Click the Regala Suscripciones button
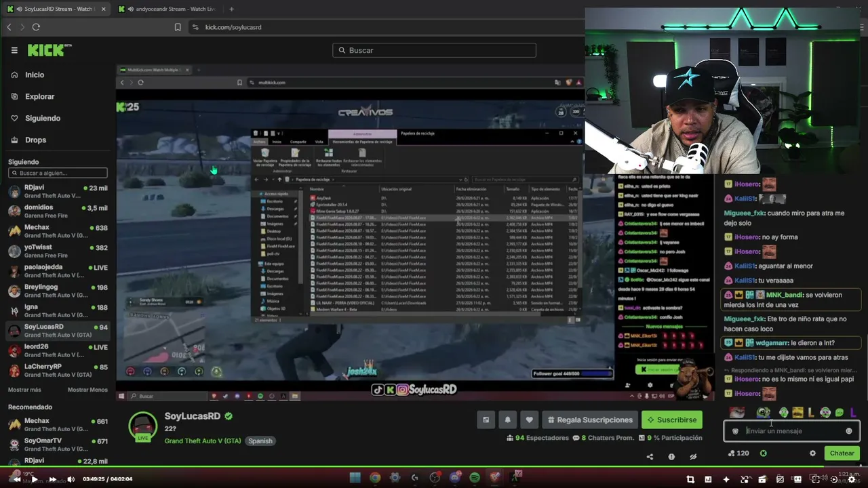The height and width of the screenshot is (488, 868). click(589, 420)
